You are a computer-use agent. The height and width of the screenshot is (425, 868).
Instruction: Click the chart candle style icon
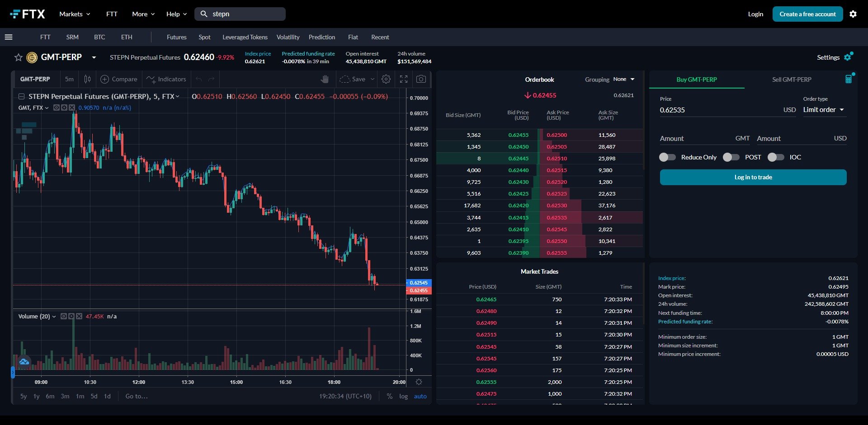tap(87, 79)
